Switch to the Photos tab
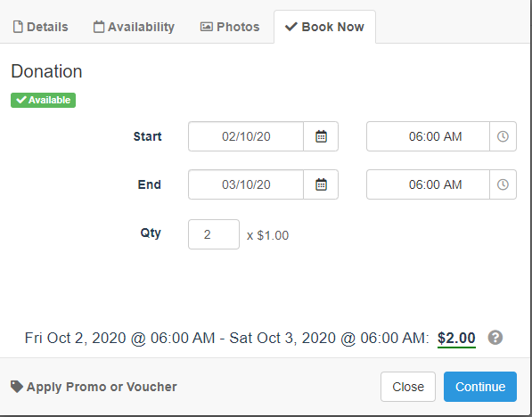The height and width of the screenshot is (417, 532). tap(230, 27)
